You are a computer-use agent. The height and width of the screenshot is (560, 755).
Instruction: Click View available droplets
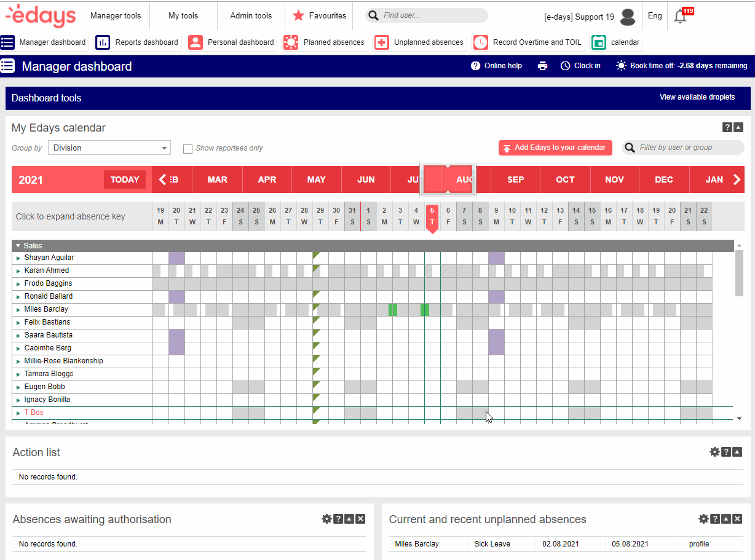point(697,97)
